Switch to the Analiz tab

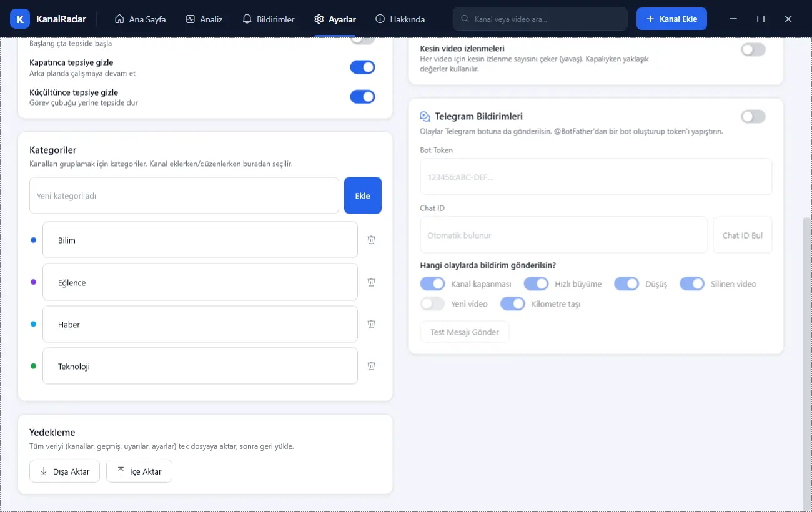204,19
